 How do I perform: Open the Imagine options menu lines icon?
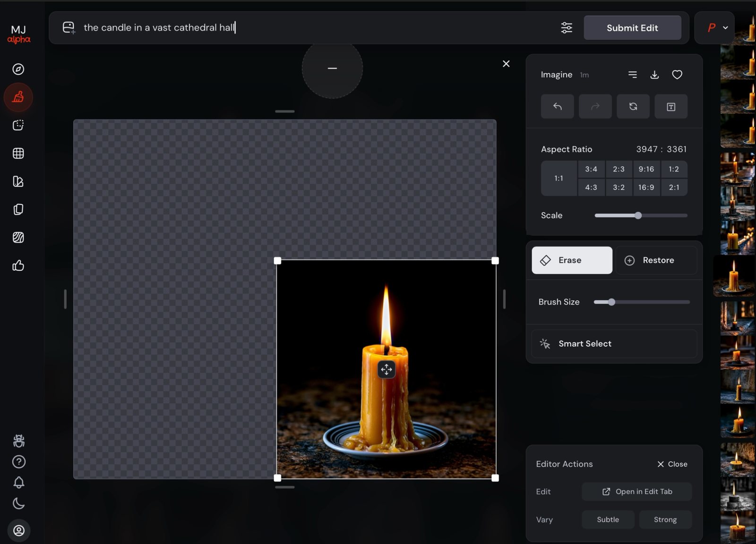click(x=633, y=75)
